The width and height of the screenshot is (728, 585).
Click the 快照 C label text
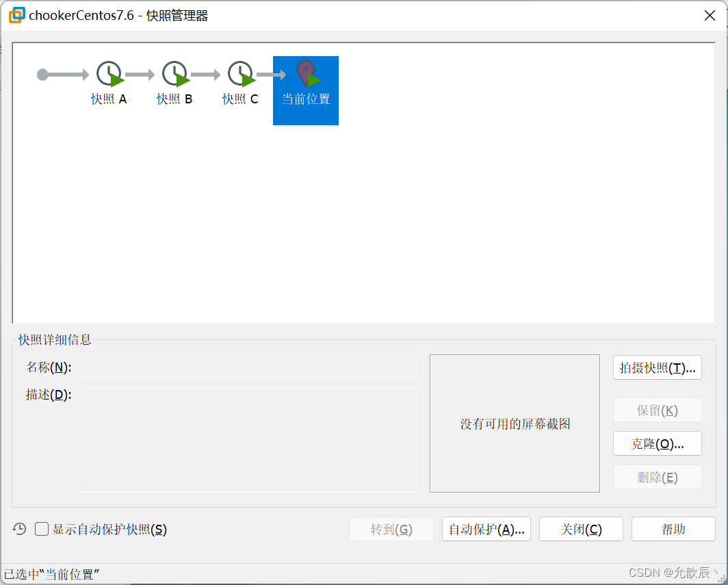[240, 99]
